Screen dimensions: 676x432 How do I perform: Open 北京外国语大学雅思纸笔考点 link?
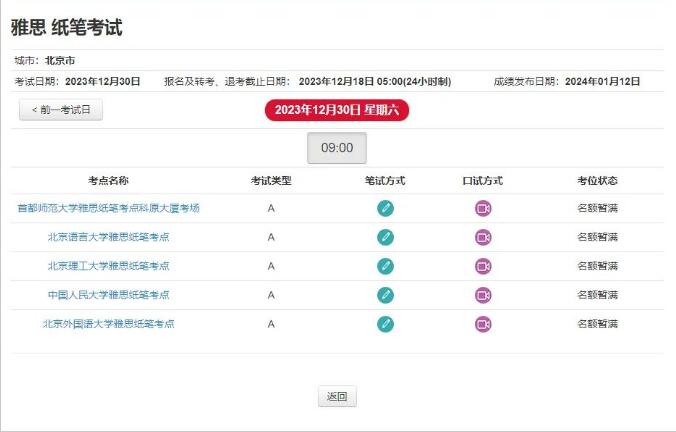(108, 324)
